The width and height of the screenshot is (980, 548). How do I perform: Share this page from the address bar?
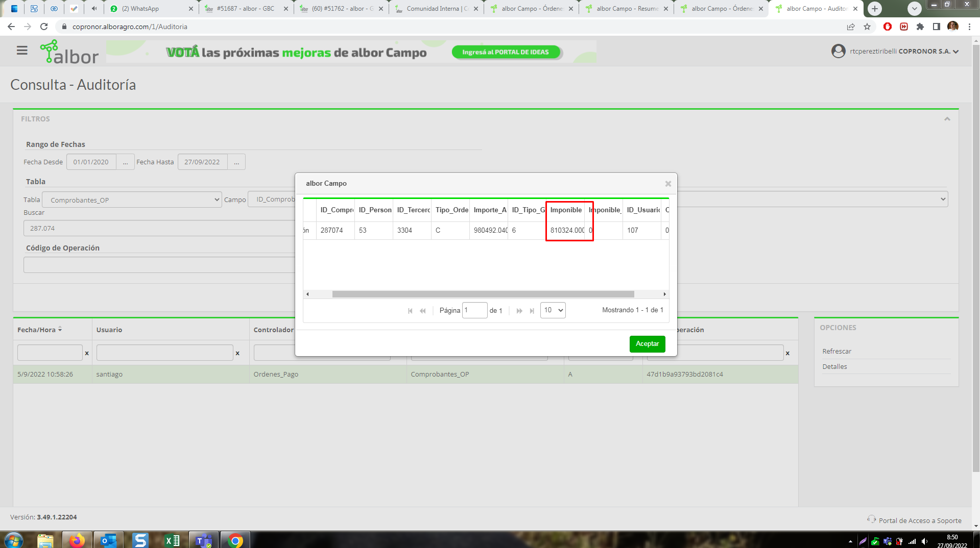(851, 27)
